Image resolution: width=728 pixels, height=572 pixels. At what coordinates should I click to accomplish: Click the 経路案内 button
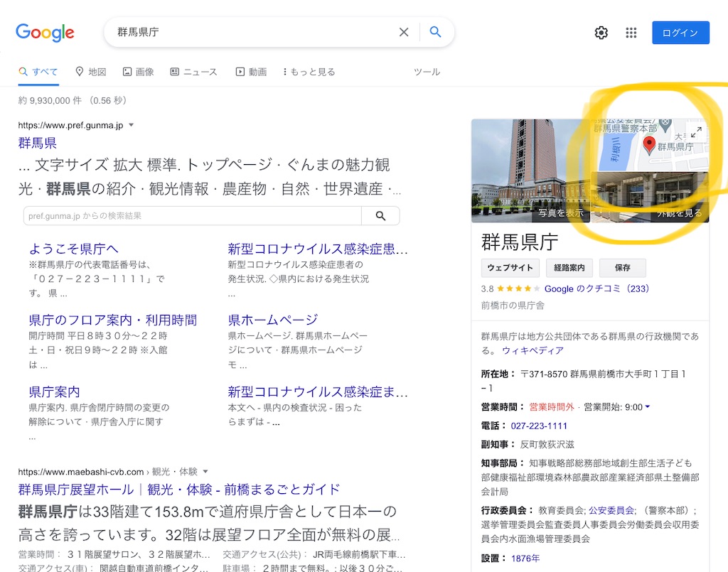(569, 268)
